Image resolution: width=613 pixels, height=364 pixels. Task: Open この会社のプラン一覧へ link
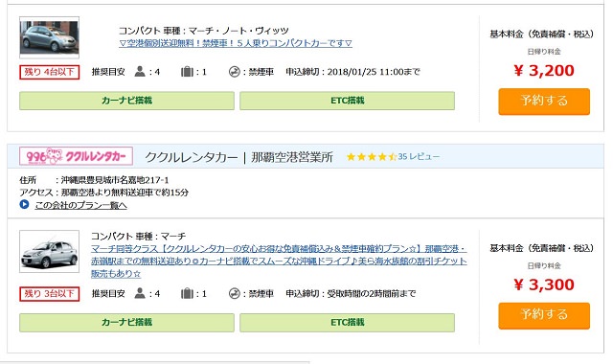tap(80, 205)
